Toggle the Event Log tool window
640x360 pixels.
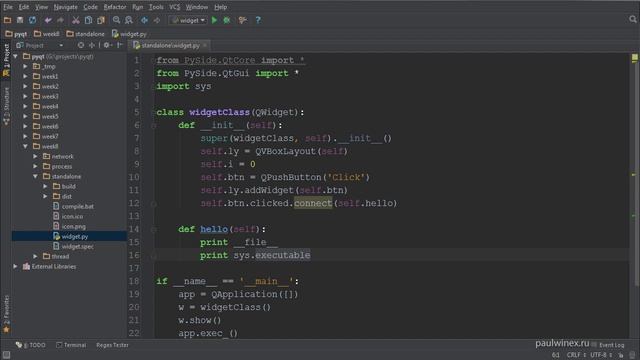click(x=608, y=345)
